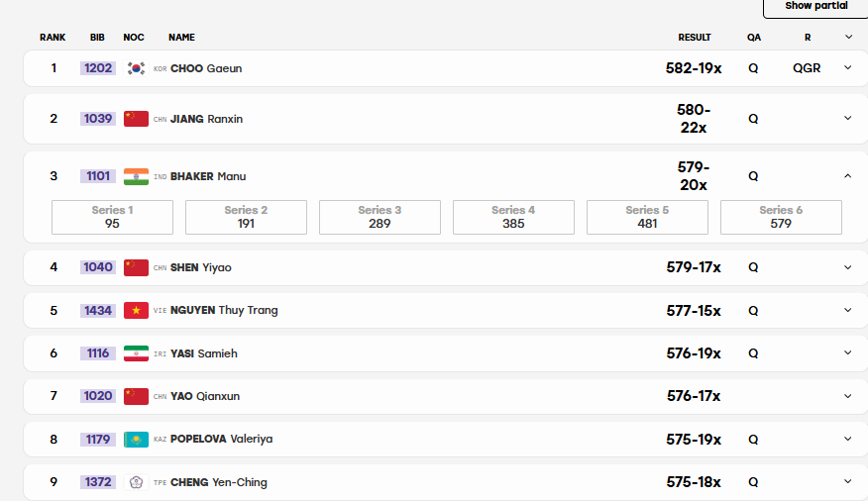Viewport: 868px width, 501px height.
Task: Expand CHOO Gaeun's result row
Action: (x=847, y=67)
